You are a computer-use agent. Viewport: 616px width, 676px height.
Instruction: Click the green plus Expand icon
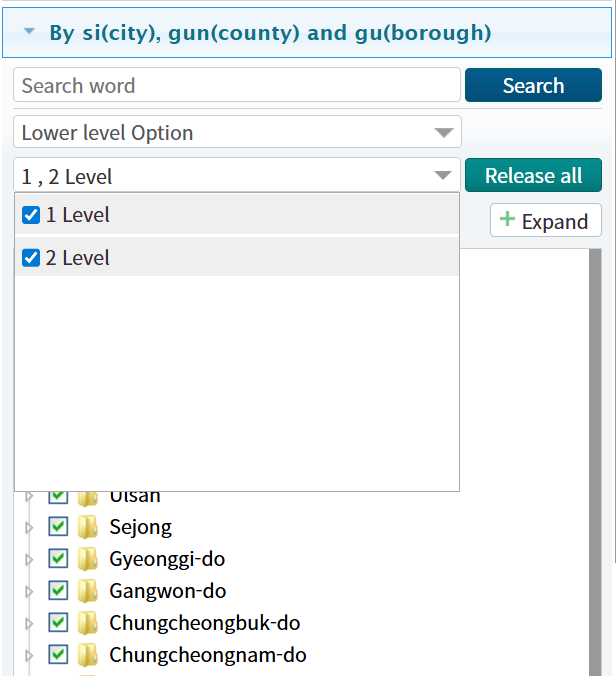point(507,220)
